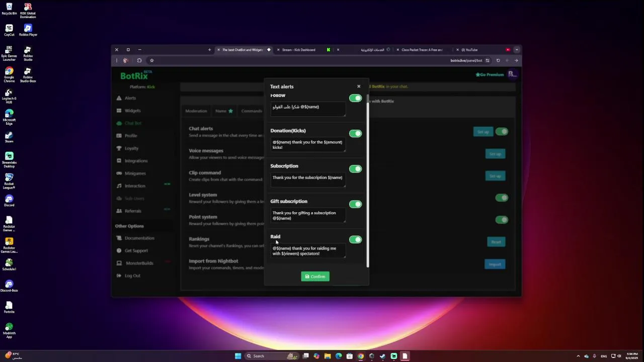Viewport: 644px width, 362px height.
Task: Open browser tab search dropdown arrow
Action: click(516, 50)
